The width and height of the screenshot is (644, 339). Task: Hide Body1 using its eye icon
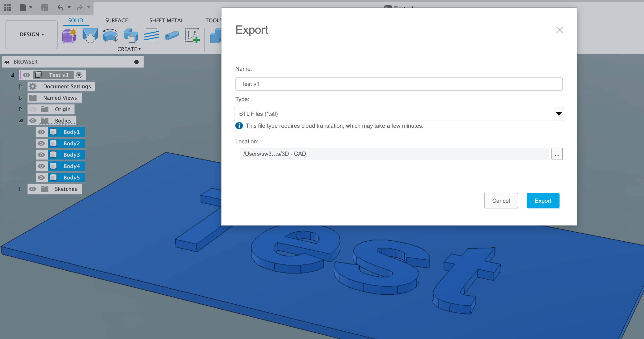pyautogui.click(x=41, y=132)
